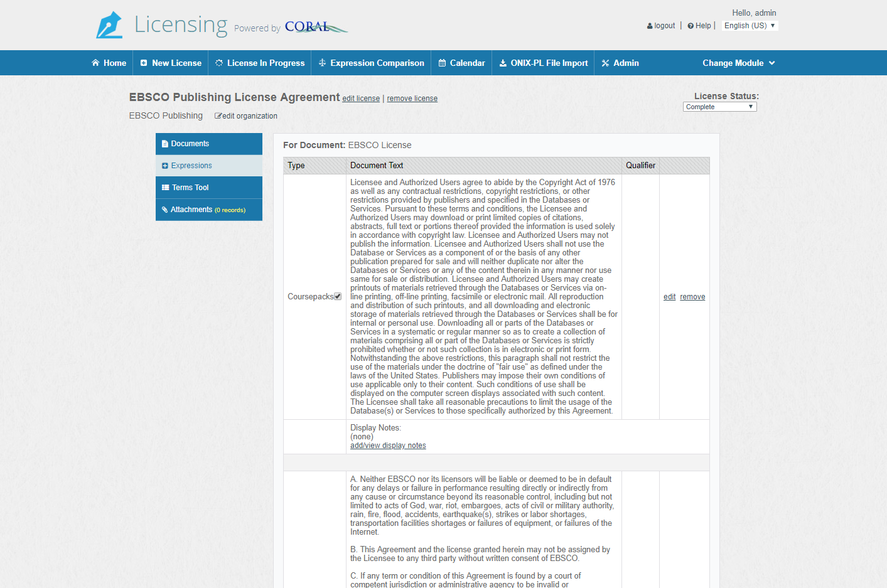
Task: Switch to the Documents tab
Action: (x=208, y=144)
